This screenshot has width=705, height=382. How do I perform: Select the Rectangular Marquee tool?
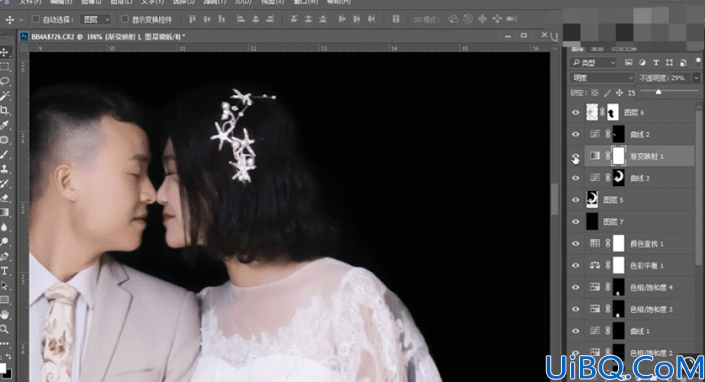pos(4,67)
